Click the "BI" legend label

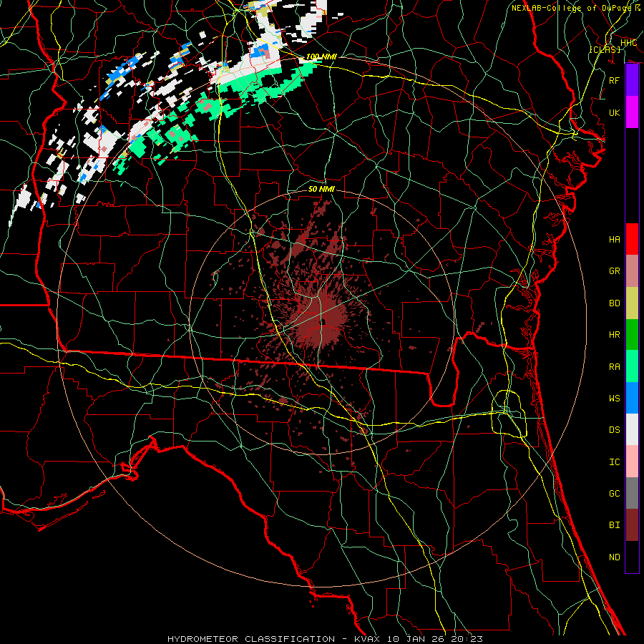615,525
